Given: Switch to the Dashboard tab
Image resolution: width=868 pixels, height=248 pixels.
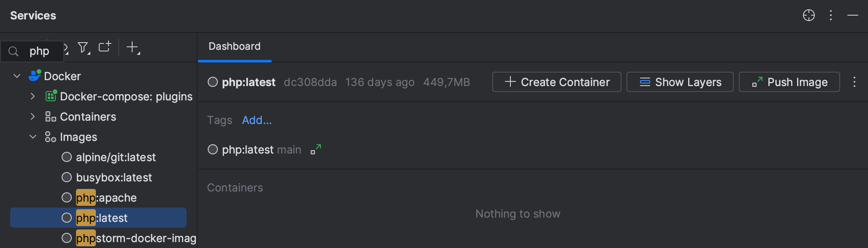Looking at the screenshot, I should pos(234,46).
